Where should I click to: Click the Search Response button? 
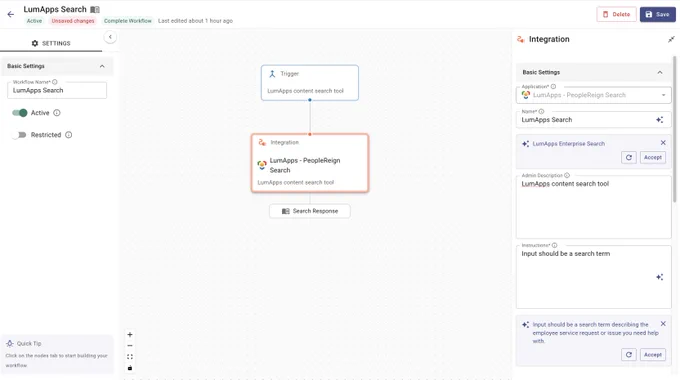point(310,211)
